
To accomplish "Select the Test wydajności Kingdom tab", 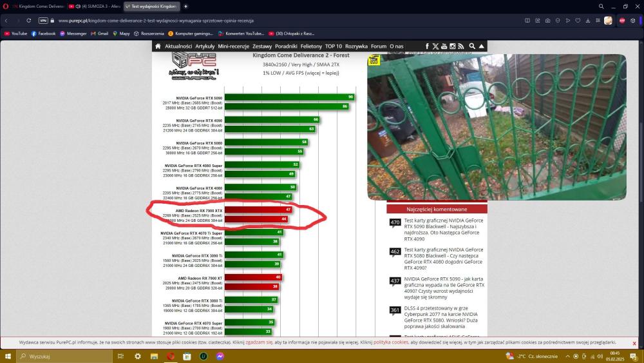I will click(x=151, y=6).
